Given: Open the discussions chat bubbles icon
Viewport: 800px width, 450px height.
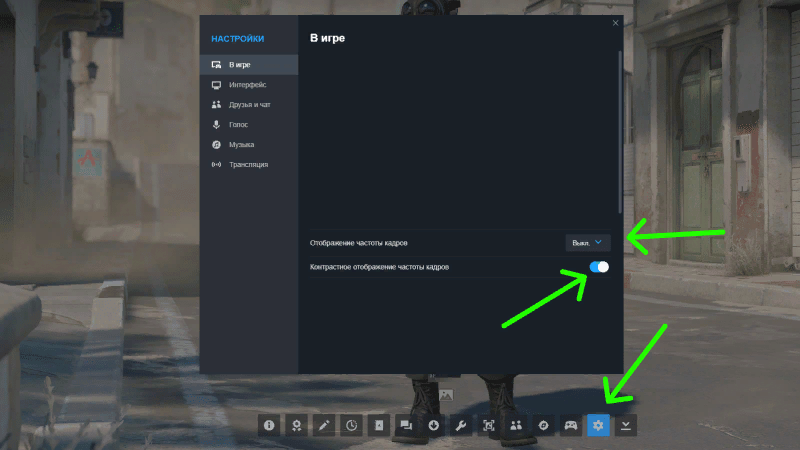Looking at the screenshot, I should click(x=406, y=425).
